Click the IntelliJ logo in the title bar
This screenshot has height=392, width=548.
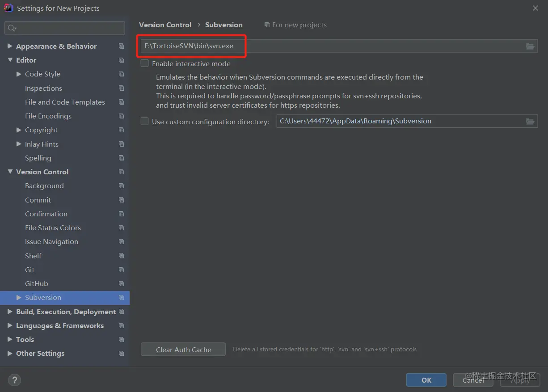tap(8, 8)
